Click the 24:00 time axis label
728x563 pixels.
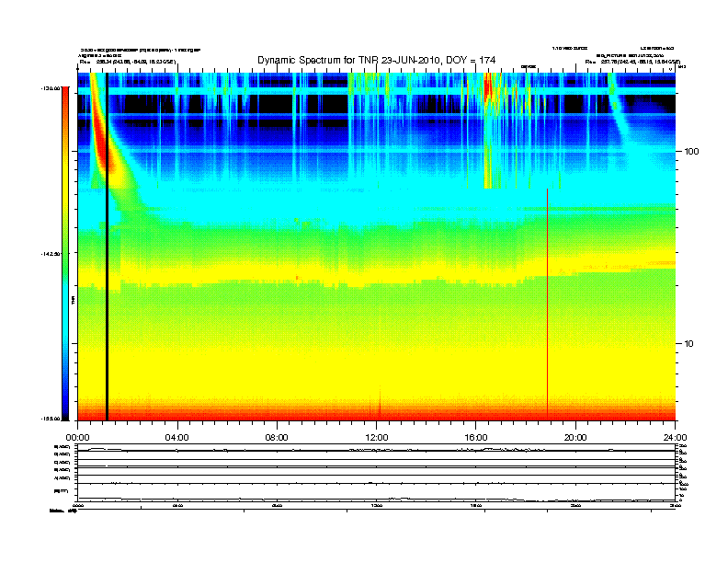pyautogui.click(x=675, y=438)
